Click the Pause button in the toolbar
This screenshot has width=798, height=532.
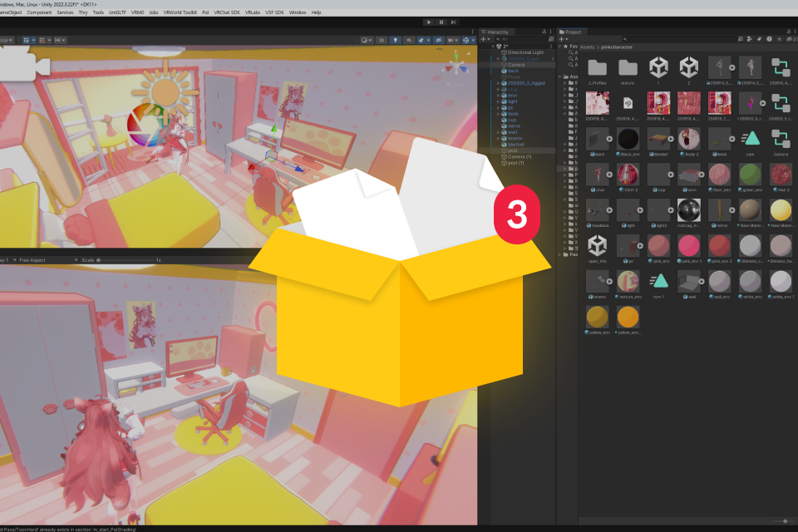tap(441, 22)
